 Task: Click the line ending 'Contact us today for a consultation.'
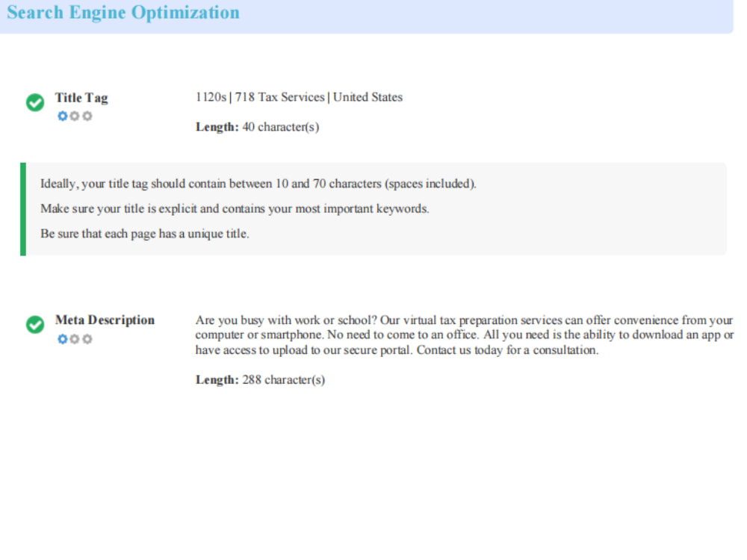(397, 350)
